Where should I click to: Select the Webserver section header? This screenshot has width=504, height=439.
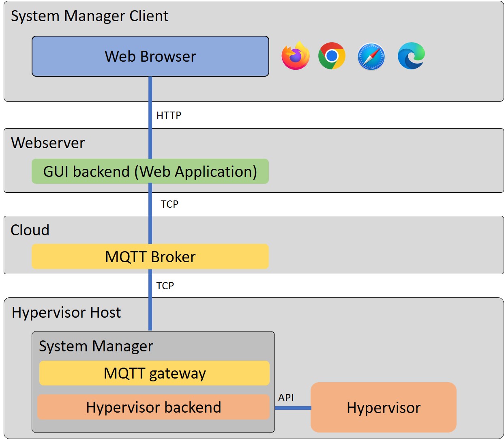click(x=48, y=143)
